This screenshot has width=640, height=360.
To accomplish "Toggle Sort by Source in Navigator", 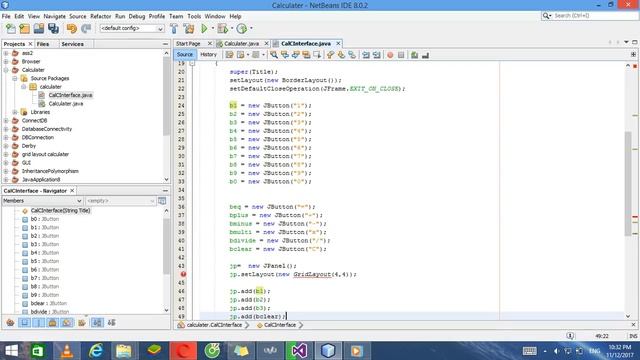I will pos(111,323).
